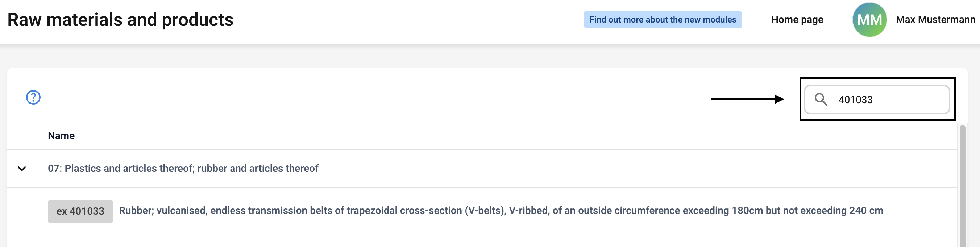Click the black outlined box around the search
The image size is (980, 247).
coord(877,80)
